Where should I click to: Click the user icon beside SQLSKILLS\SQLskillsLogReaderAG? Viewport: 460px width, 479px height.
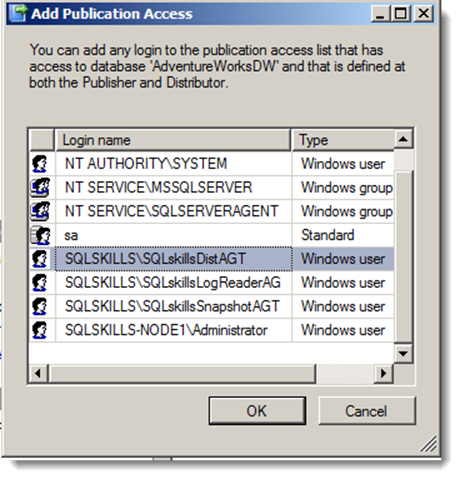pos(40,283)
